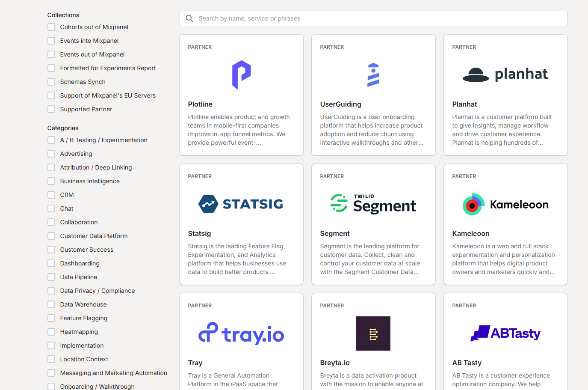Toggle the Supported Partner checkbox

(51, 109)
